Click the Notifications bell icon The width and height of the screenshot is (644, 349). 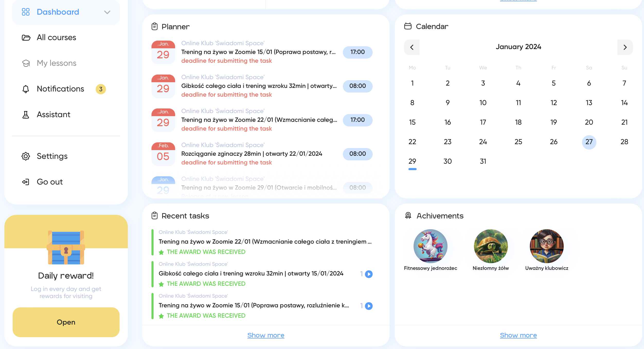tap(26, 89)
